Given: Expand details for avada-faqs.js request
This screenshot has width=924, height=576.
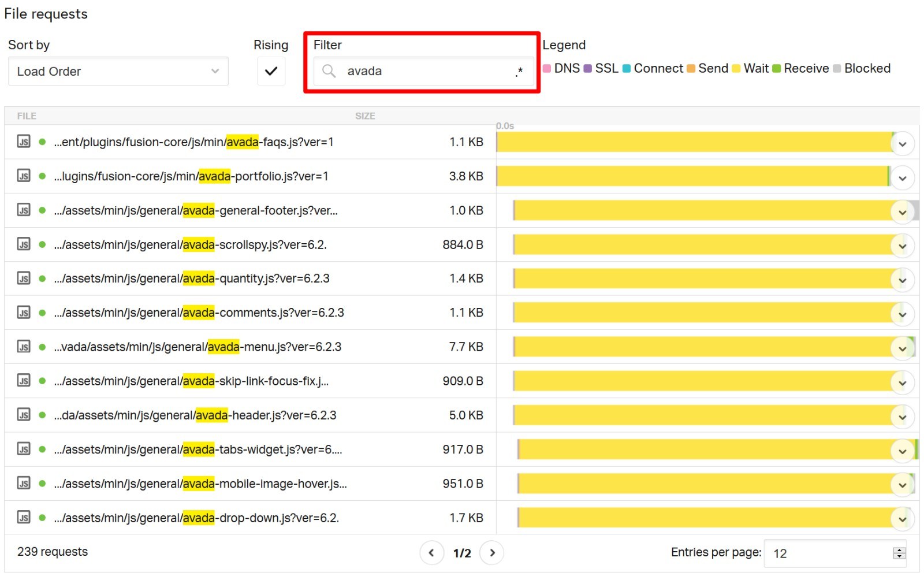Looking at the screenshot, I should click(903, 144).
